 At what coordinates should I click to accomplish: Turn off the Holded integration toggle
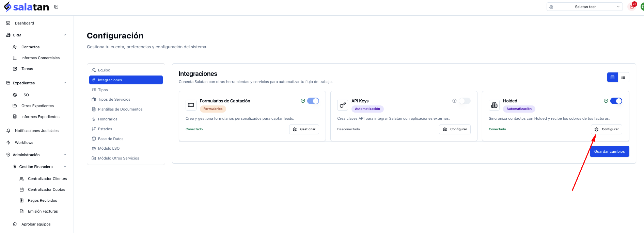pyautogui.click(x=616, y=101)
